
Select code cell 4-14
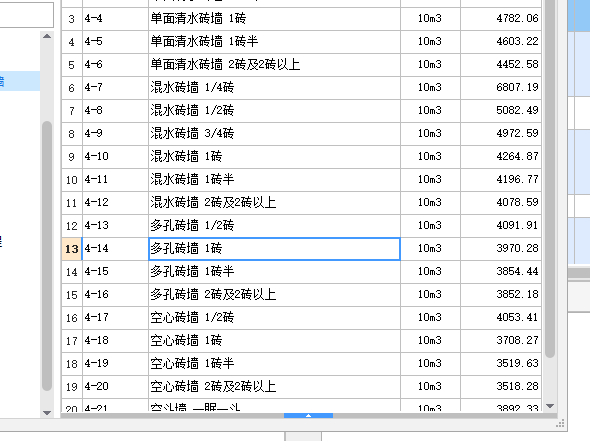[x=115, y=248]
